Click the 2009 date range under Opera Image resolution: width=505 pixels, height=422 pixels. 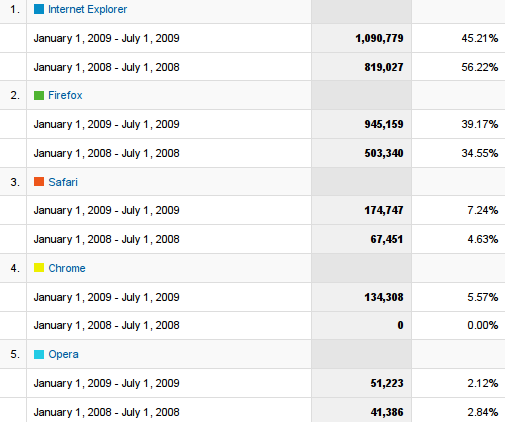[x=106, y=383]
